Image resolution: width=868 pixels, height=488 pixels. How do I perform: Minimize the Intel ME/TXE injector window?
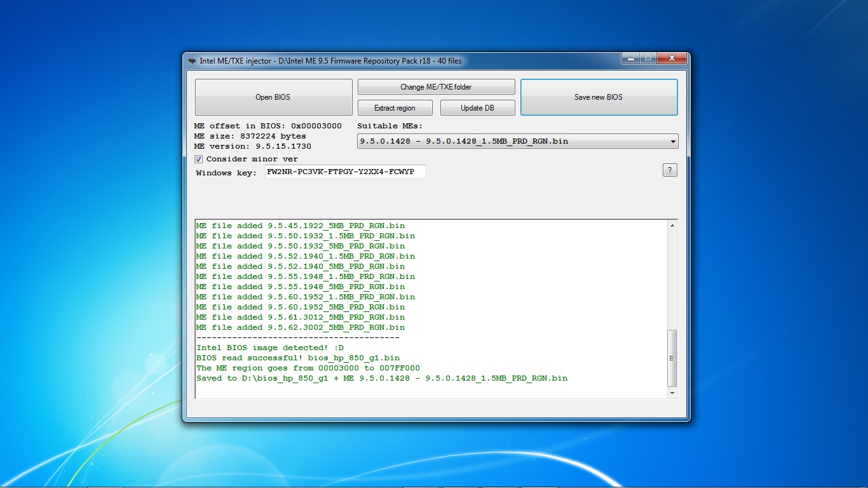coord(630,59)
